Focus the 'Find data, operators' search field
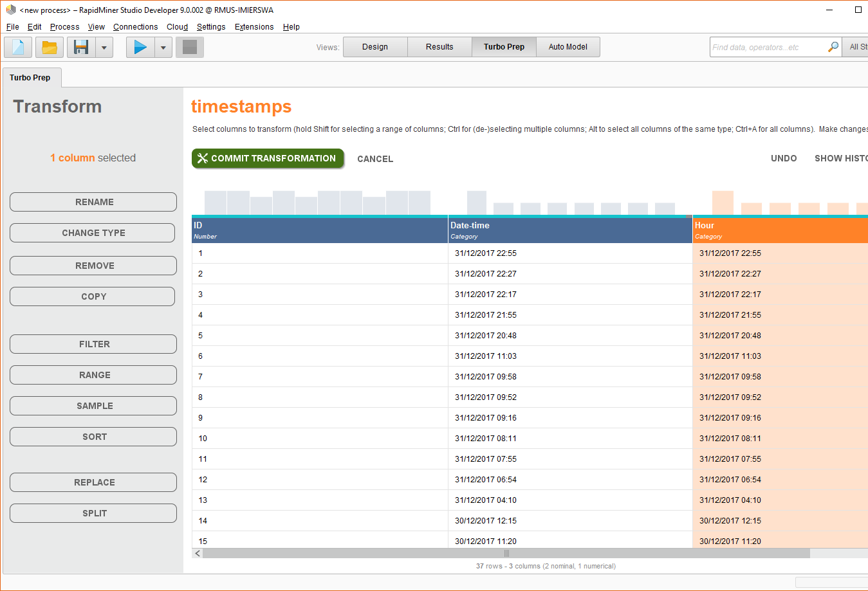This screenshot has height=591, width=868. [768, 47]
